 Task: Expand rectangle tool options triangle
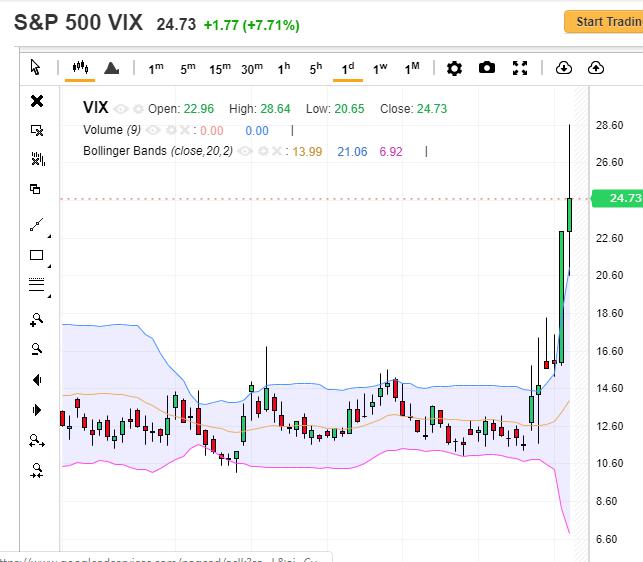pos(50,266)
